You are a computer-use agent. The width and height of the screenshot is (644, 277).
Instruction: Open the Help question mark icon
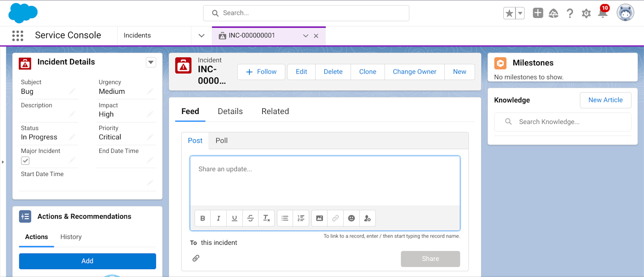click(x=570, y=13)
